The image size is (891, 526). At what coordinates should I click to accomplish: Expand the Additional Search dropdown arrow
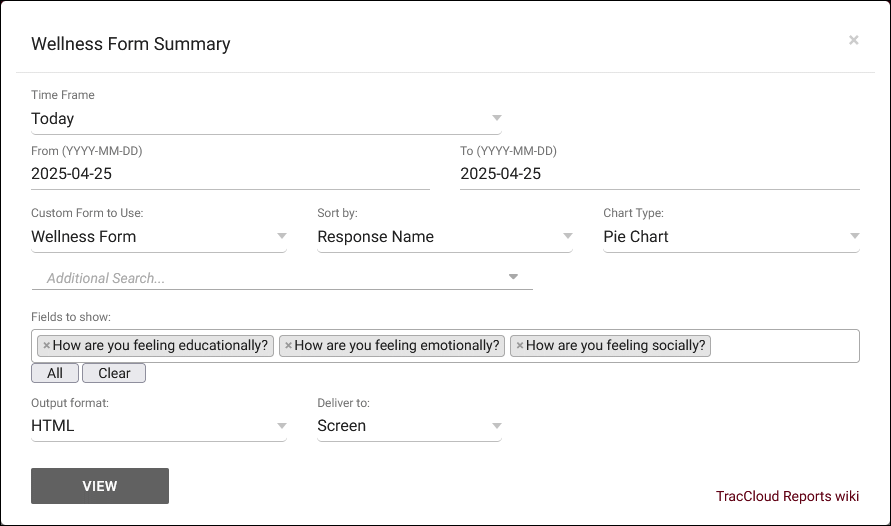tap(513, 277)
